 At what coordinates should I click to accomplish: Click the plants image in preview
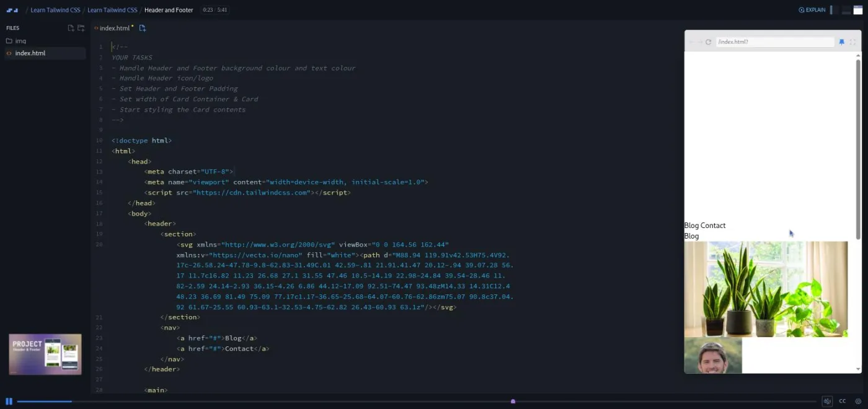pyautogui.click(x=766, y=289)
